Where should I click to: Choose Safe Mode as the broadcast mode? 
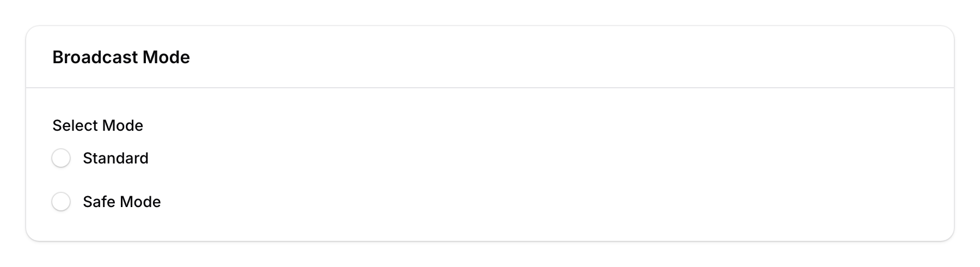pos(61,202)
